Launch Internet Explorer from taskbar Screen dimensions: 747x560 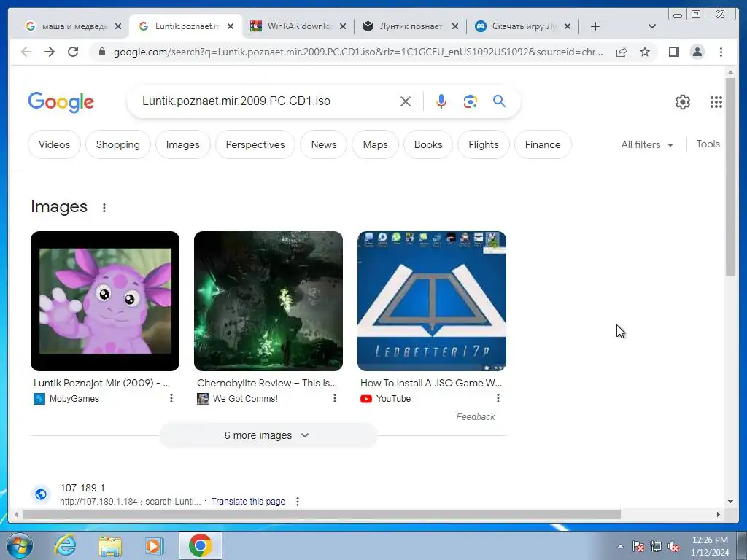pos(65,545)
